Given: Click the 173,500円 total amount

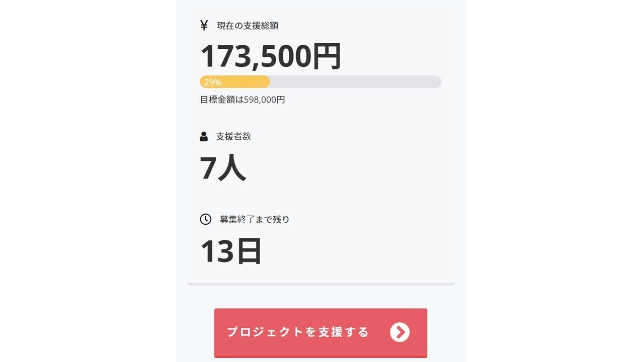Looking at the screenshot, I should point(271,56).
